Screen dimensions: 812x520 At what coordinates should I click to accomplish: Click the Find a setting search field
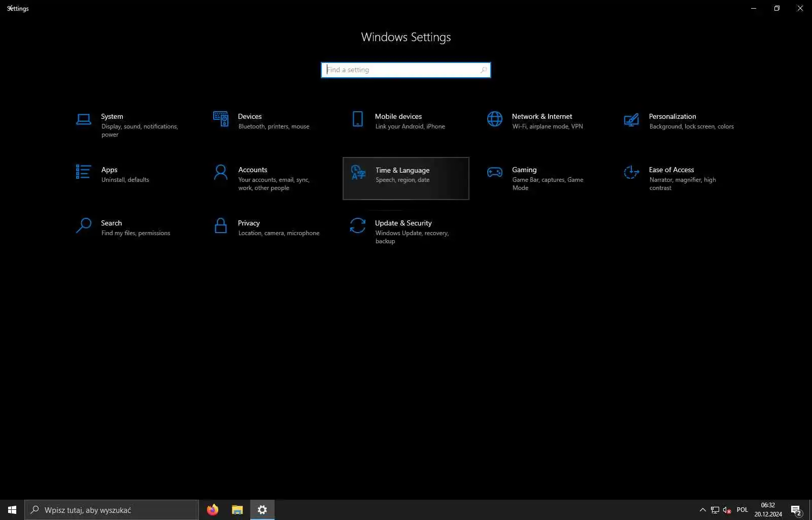(x=406, y=70)
